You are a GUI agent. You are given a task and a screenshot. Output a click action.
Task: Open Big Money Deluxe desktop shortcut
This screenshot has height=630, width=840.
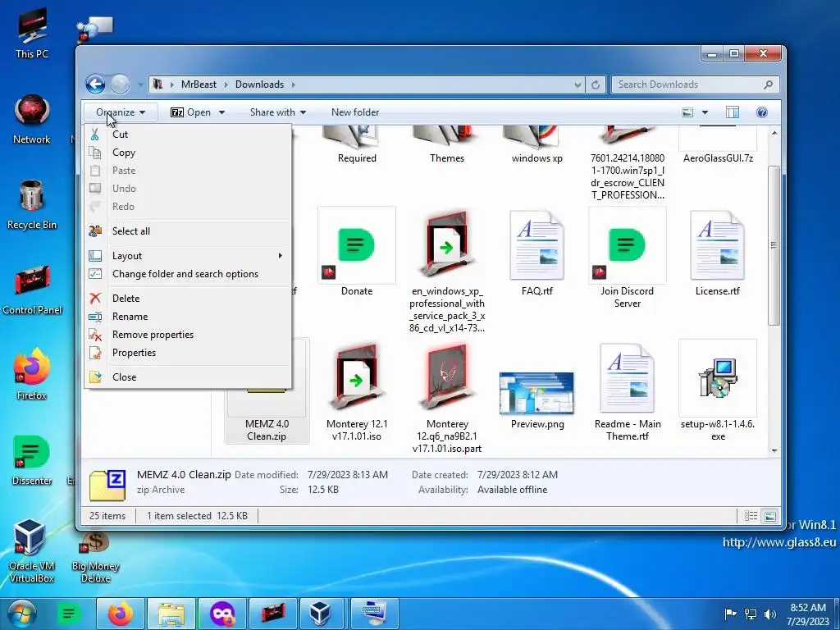[x=95, y=557]
